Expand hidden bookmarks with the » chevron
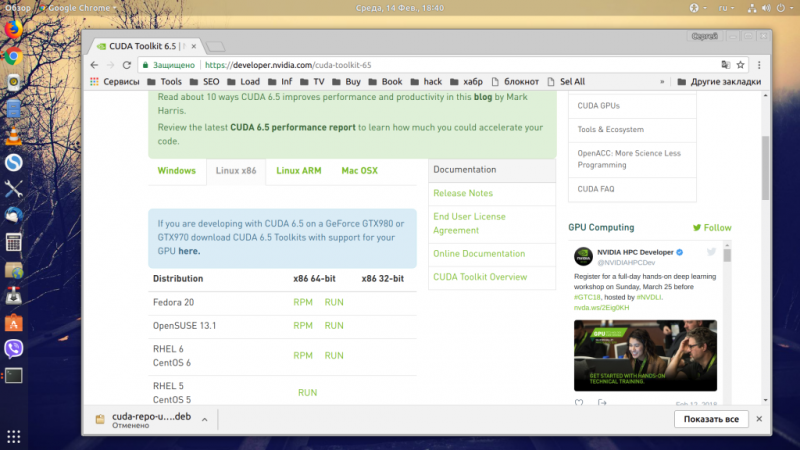 (x=662, y=82)
